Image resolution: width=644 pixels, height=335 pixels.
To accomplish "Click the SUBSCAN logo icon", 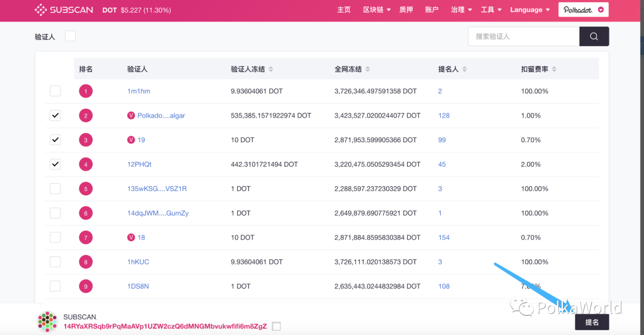I will [41, 10].
